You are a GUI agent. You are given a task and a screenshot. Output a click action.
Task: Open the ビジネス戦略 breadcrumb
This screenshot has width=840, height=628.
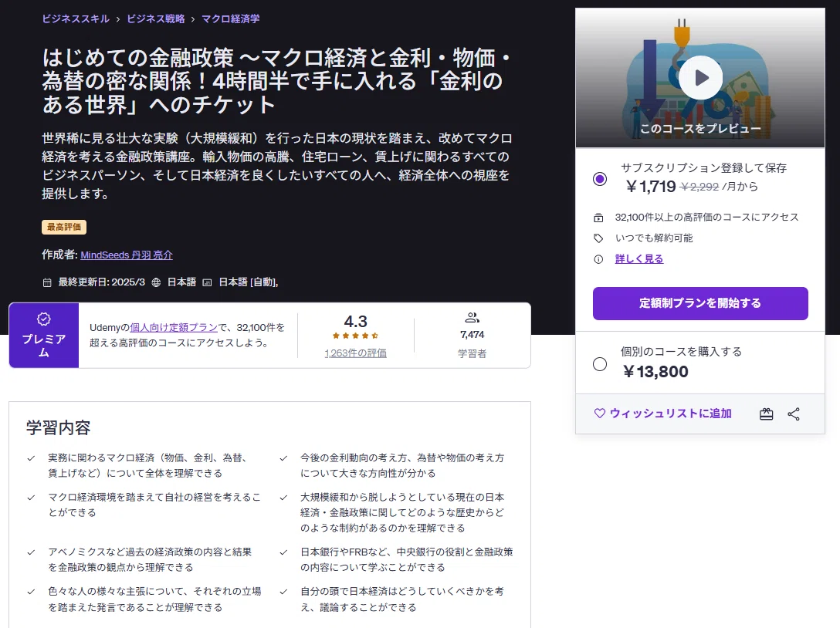click(x=156, y=19)
